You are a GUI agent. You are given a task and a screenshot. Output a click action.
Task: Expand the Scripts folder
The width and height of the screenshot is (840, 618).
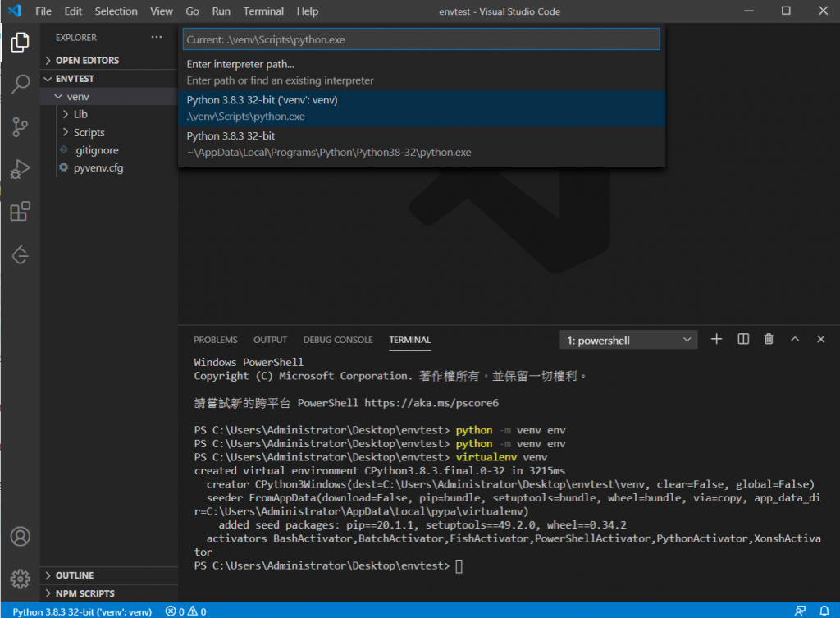[109, 132]
